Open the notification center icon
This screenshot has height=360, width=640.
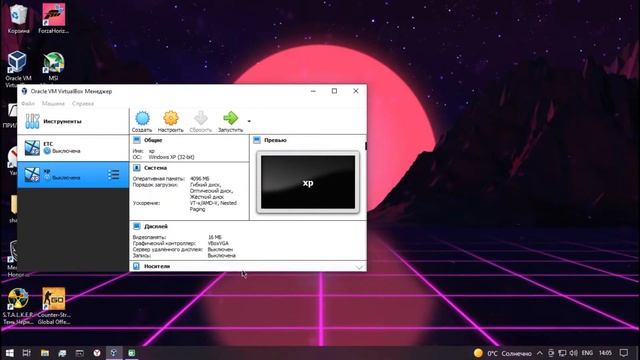(x=623, y=353)
